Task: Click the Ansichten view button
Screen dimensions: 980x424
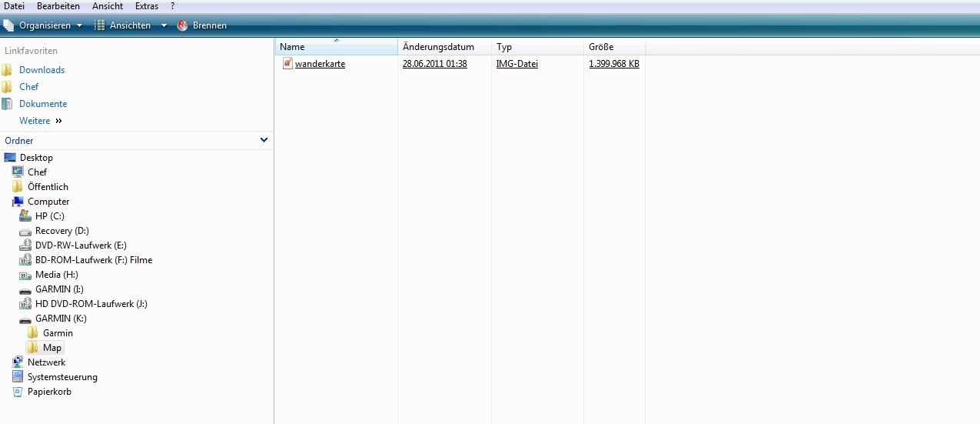Action: (122, 25)
